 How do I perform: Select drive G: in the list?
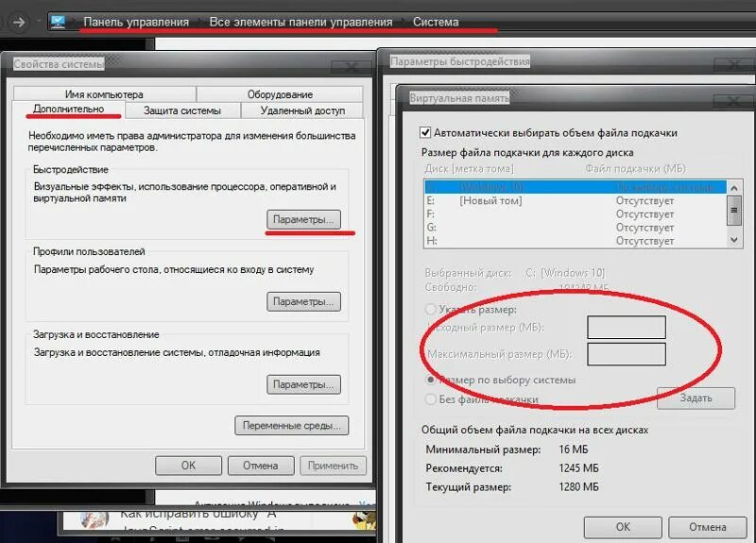pyautogui.click(x=575, y=228)
